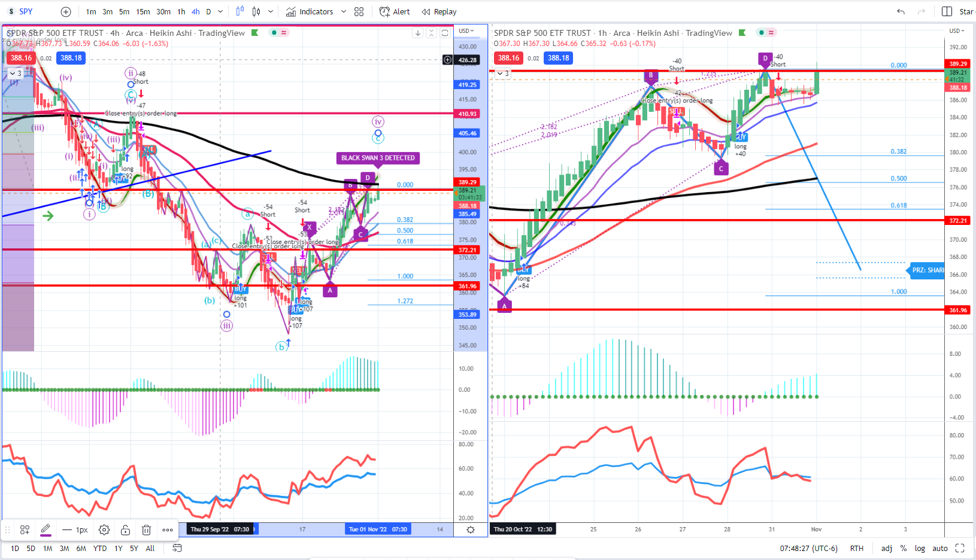
Task: Select the 30m timeframe
Action: [163, 11]
